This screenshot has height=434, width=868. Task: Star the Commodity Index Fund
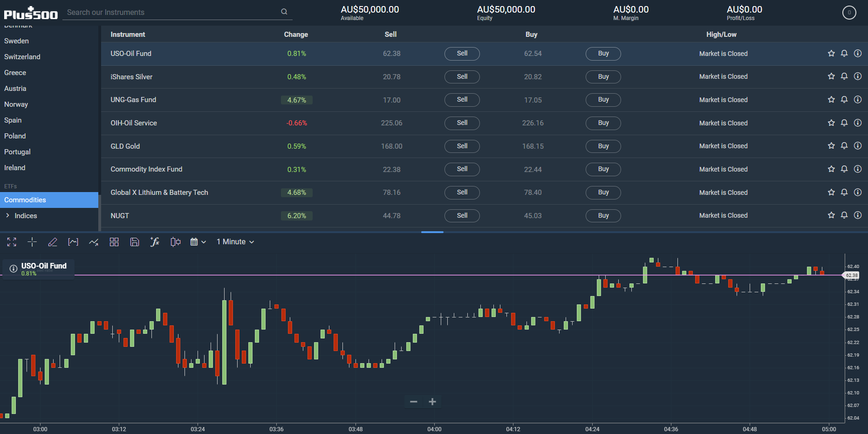pyautogui.click(x=831, y=169)
